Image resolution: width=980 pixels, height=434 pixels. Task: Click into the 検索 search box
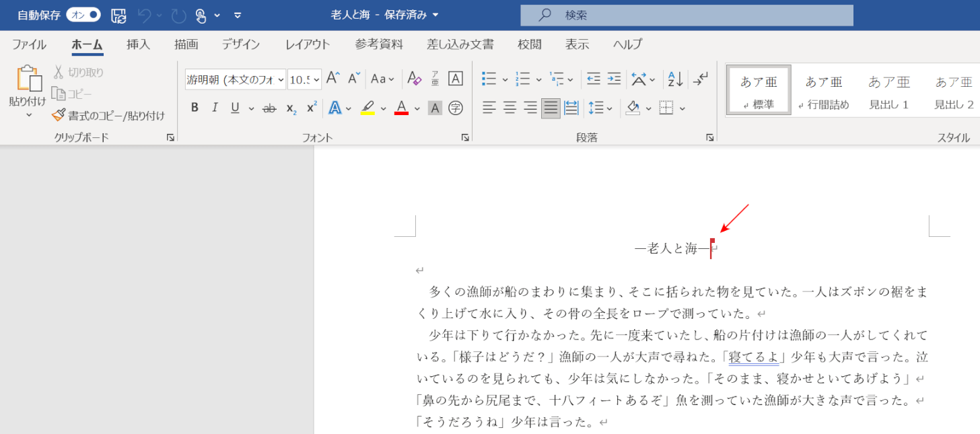pyautogui.click(x=687, y=15)
